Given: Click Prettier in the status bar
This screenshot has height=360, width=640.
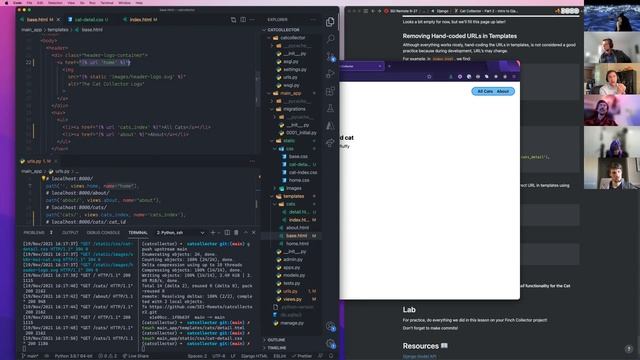Looking at the screenshot, I should point(302,356).
